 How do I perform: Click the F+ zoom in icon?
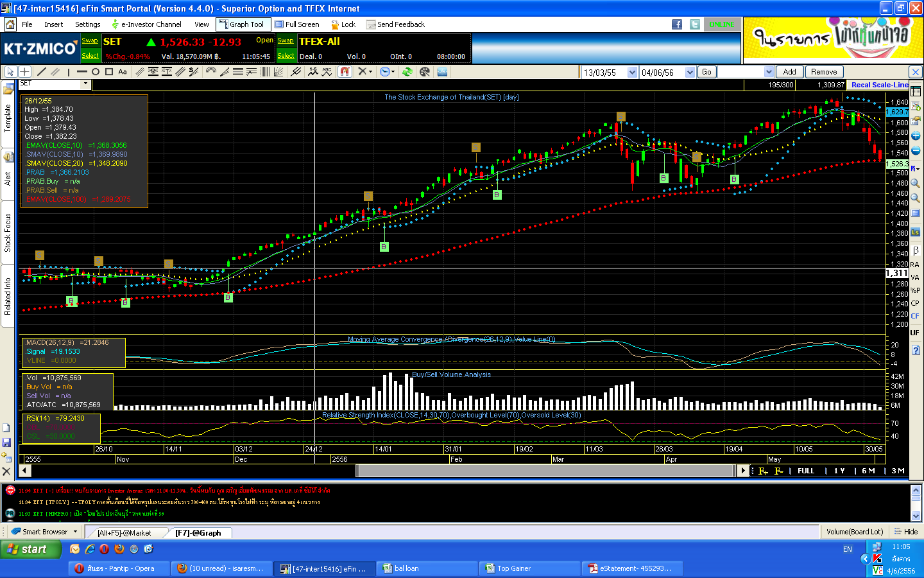(763, 471)
